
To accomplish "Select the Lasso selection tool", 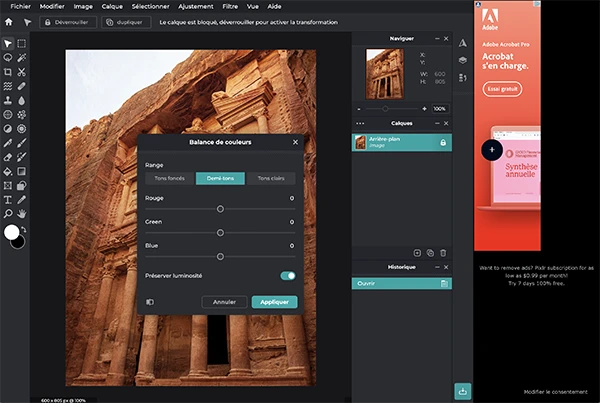I will (8, 58).
